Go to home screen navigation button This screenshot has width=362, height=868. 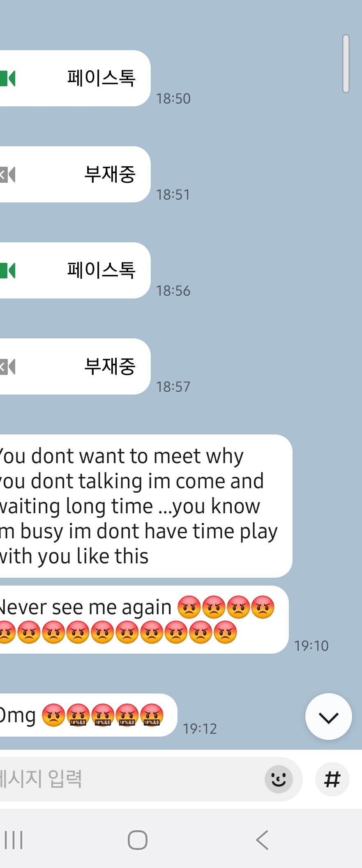pos(138,840)
